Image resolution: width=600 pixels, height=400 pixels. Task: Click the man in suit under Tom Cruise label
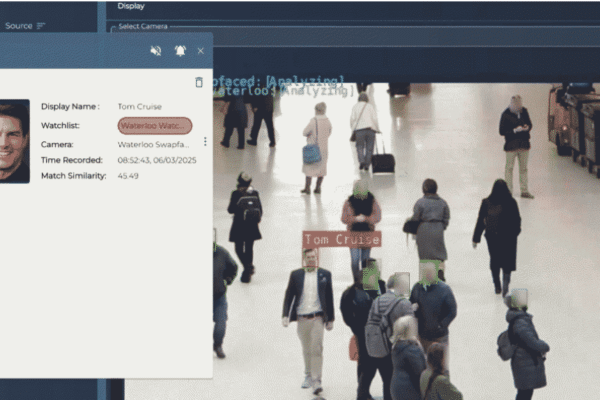pos(309,310)
